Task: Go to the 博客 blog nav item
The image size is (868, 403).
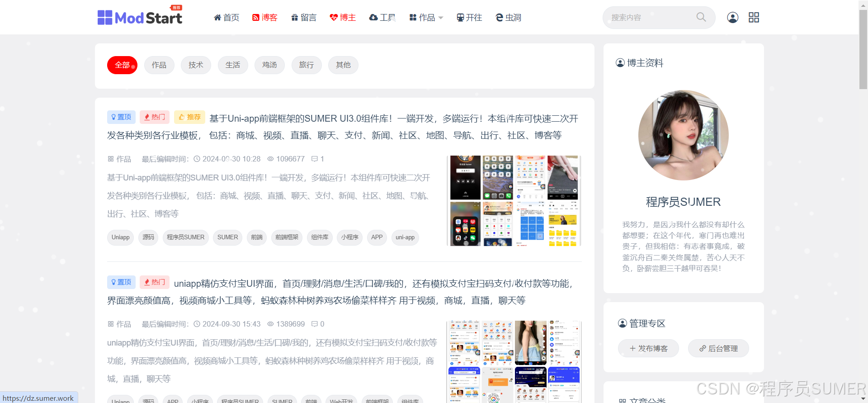Action: [265, 17]
